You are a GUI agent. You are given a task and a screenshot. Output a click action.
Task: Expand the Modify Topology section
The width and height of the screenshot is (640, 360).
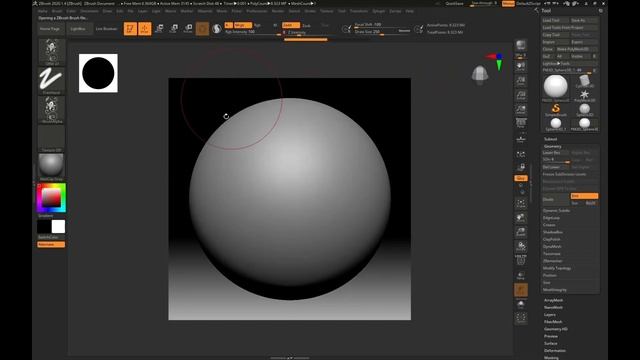(x=557, y=268)
